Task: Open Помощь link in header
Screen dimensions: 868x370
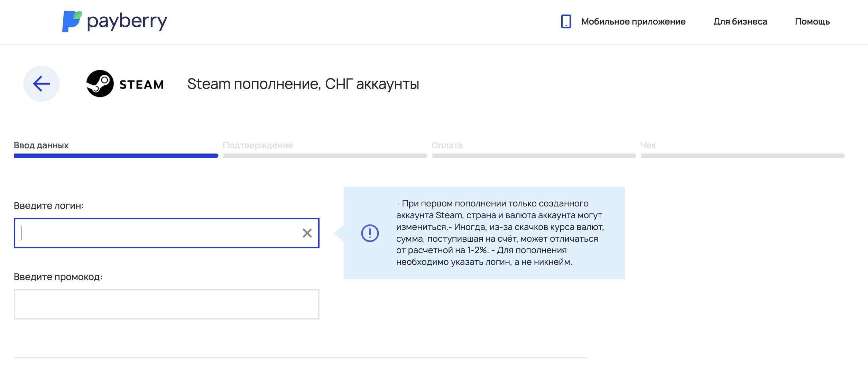Action: [812, 21]
